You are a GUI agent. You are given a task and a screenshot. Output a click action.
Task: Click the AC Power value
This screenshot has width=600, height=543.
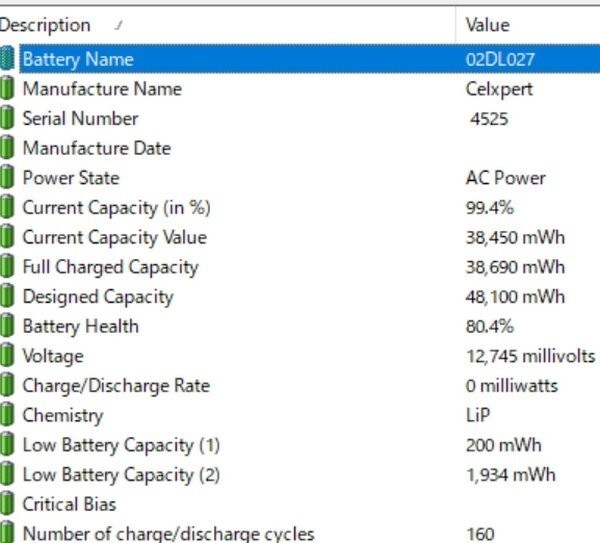tap(506, 178)
